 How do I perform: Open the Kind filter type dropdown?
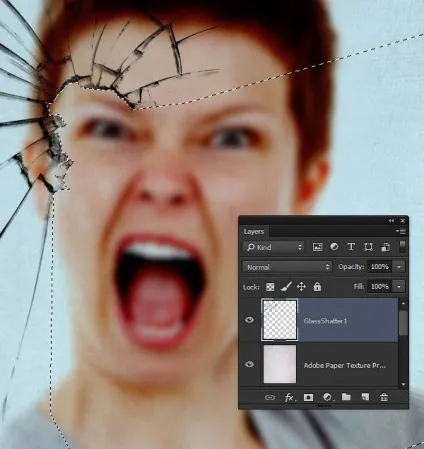273,247
